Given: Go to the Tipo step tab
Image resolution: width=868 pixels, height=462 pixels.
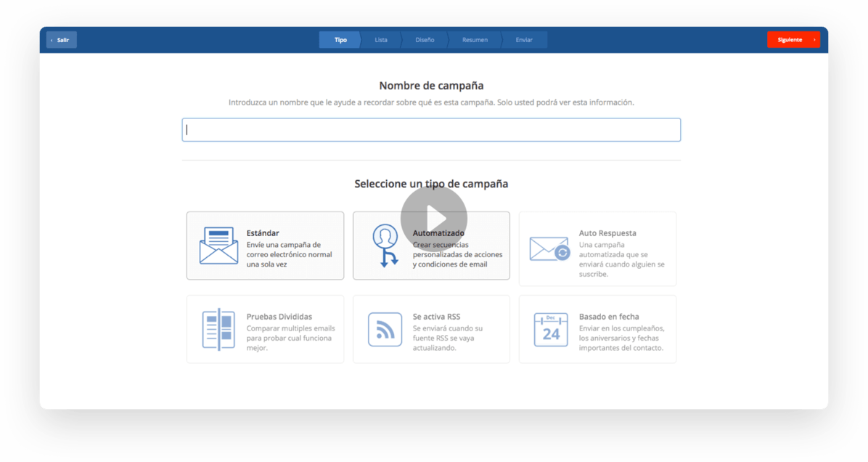Looking at the screenshot, I should tap(340, 40).
